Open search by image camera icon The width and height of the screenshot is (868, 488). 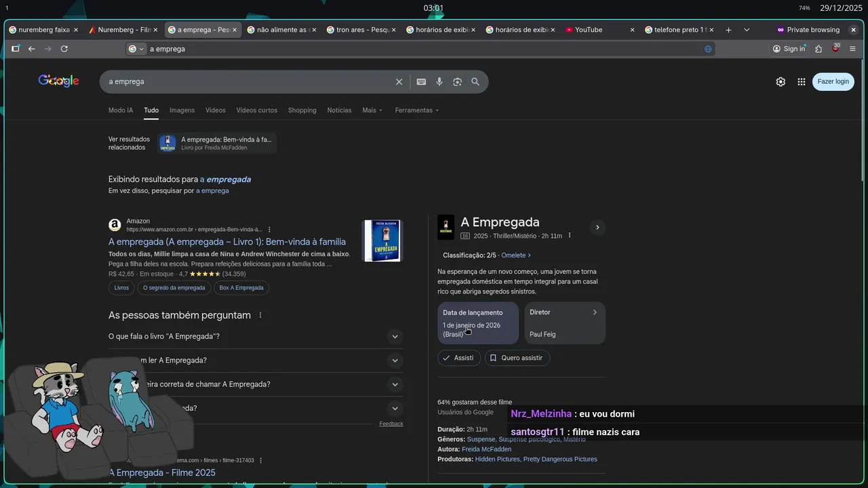click(x=457, y=81)
